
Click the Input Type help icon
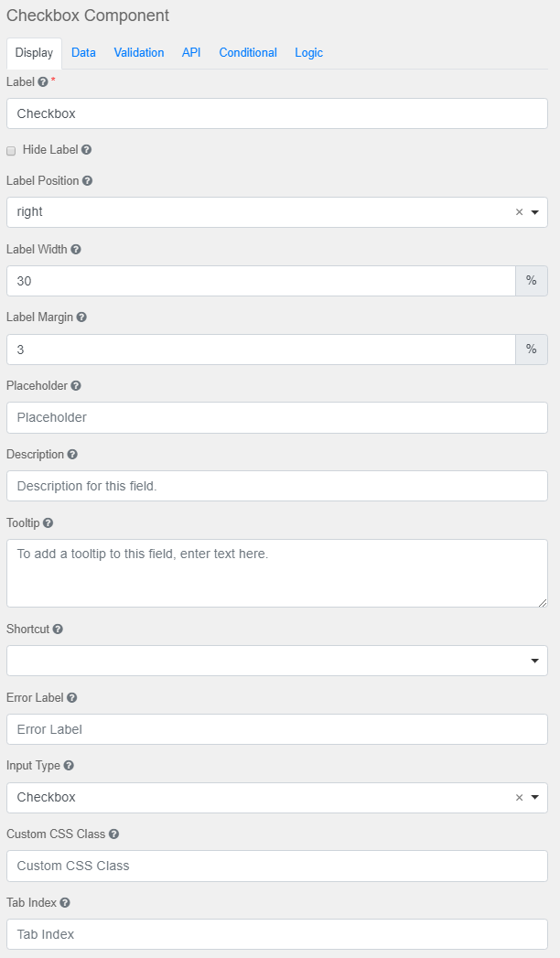coord(70,765)
